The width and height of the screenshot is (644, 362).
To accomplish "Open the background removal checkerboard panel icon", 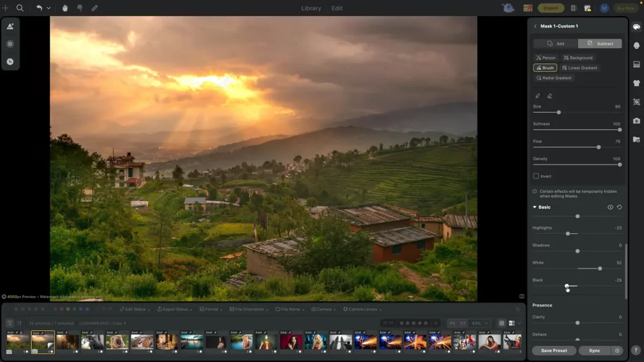I will [636, 64].
